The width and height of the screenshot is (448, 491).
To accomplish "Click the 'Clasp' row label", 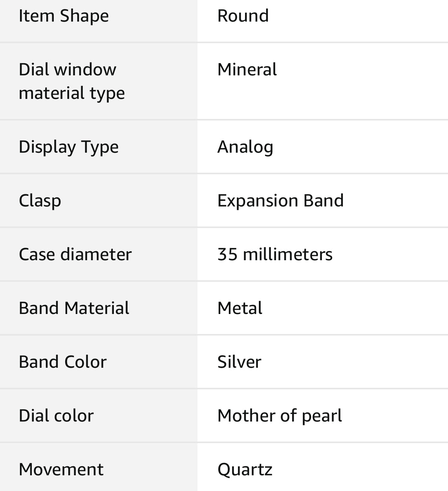I will 40,201.
